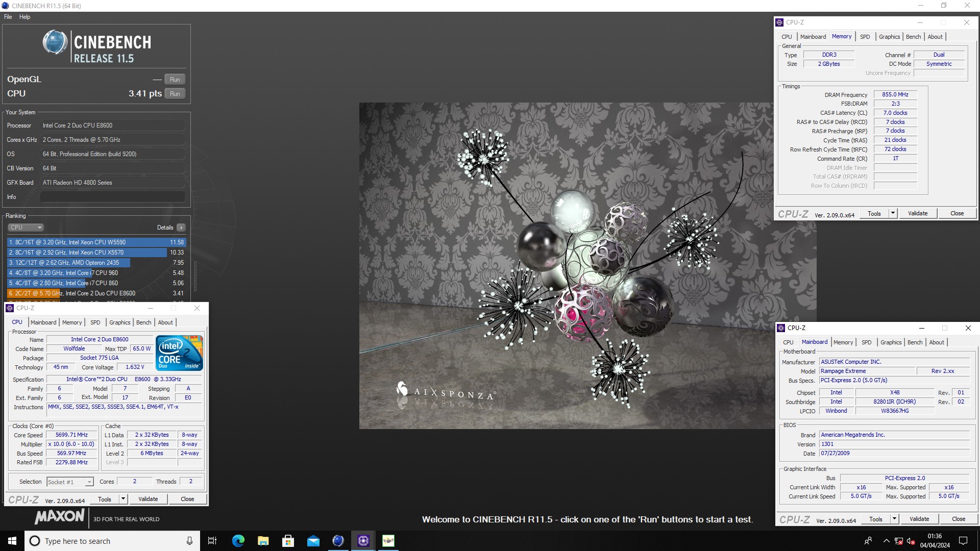
Task: Switch to Graphics tab in top-right CPU-Z
Action: (890, 37)
